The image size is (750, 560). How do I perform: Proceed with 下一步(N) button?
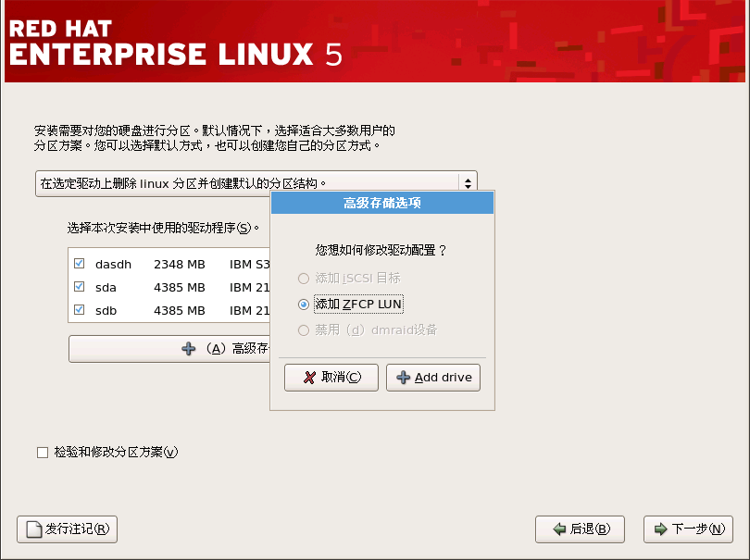(x=688, y=529)
